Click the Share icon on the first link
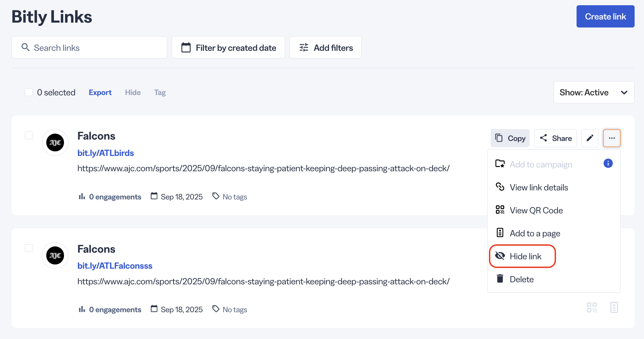Viewport: 644px width, 339px height. [x=544, y=138]
